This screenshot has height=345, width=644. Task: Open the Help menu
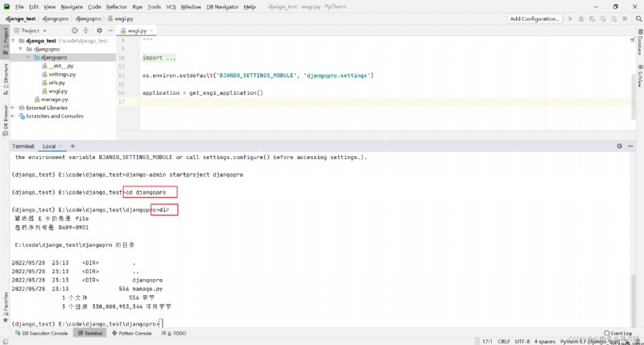pos(250,6)
